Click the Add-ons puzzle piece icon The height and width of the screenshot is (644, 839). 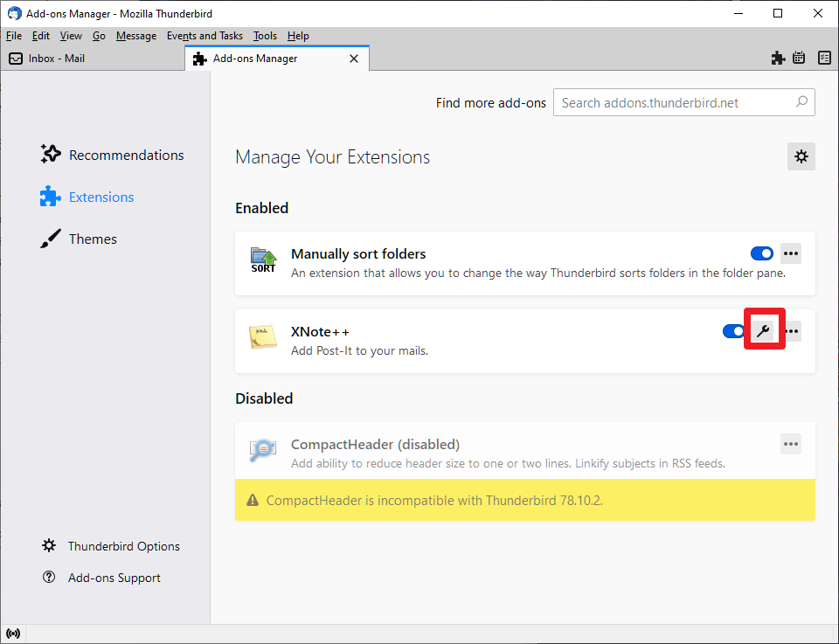click(x=778, y=58)
